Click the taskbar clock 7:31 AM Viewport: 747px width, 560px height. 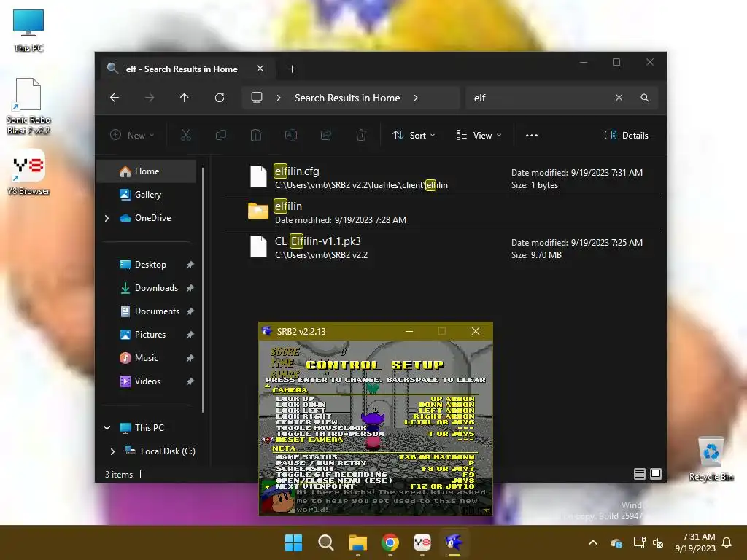tap(695, 542)
